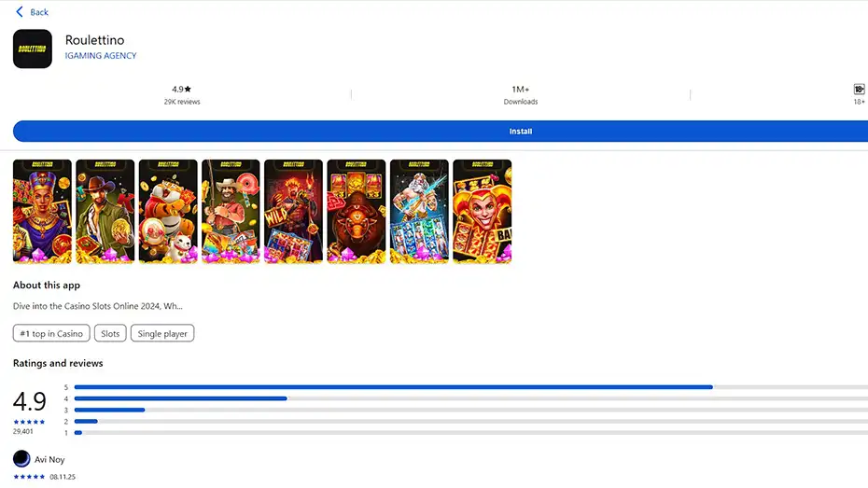Click the 5-star rating bar
The height and width of the screenshot is (488, 868).
pyautogui.click(x=471, y=387)
